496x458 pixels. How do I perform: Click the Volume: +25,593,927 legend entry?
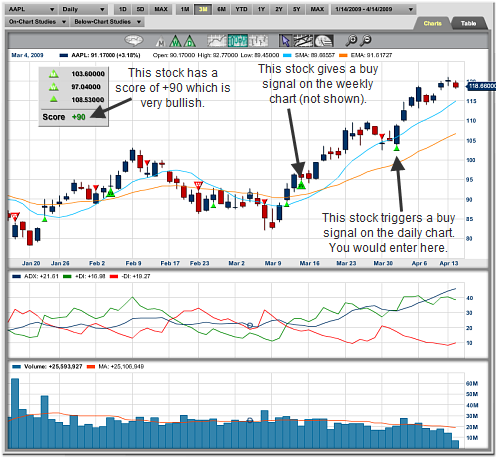(x=47, y=367)
